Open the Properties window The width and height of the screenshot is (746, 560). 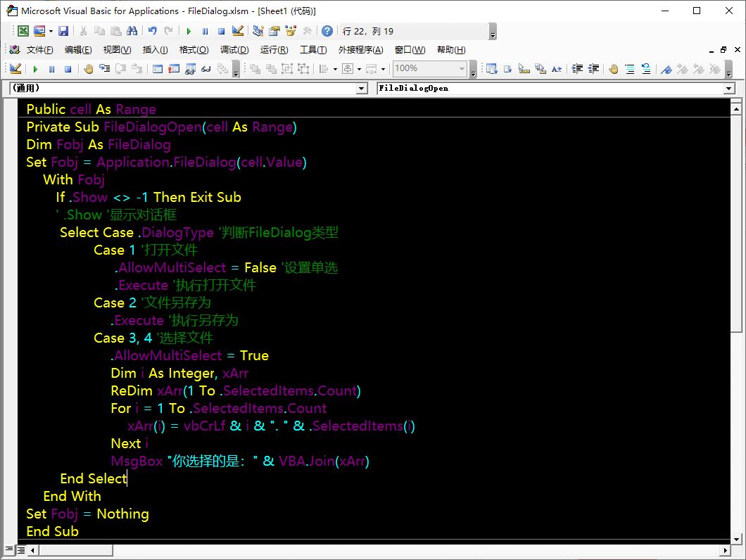(274, 32)
